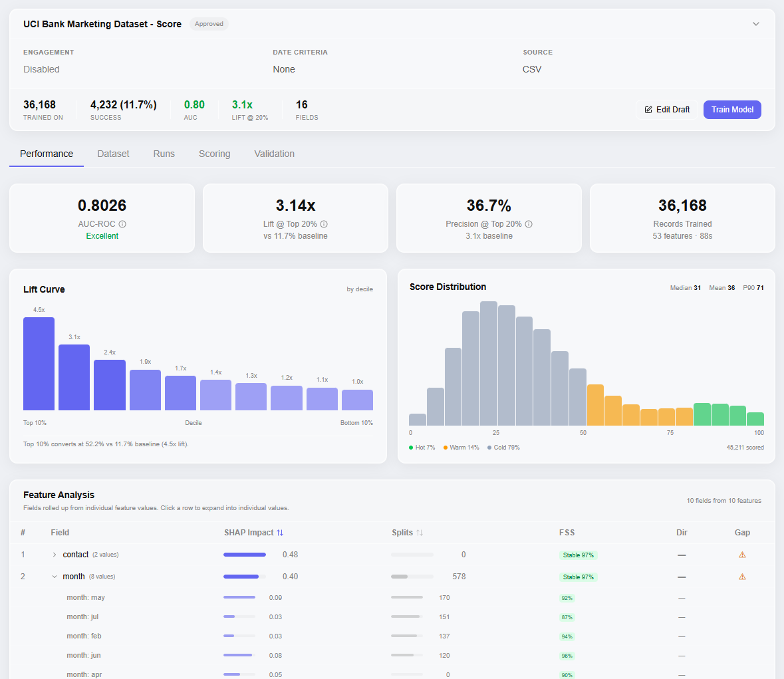Collapse the model summary panel chevron
This screenshot has width=784, height=679.
pos(756,23)
